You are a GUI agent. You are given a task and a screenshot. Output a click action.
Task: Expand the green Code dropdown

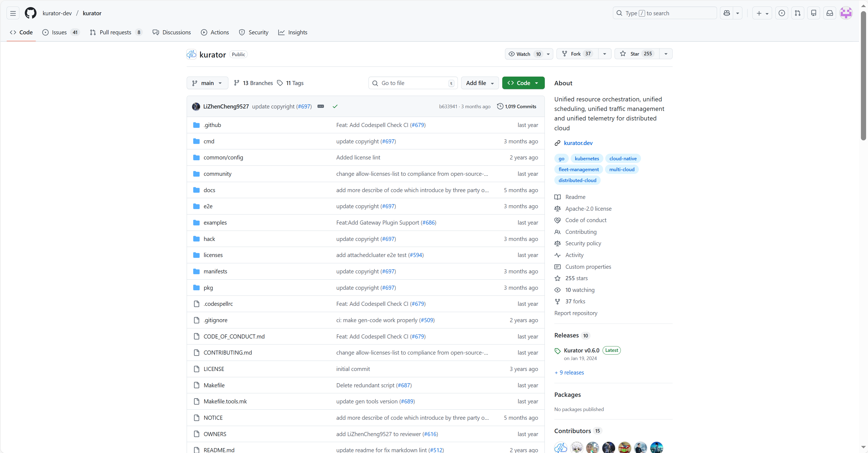[523, 83]
